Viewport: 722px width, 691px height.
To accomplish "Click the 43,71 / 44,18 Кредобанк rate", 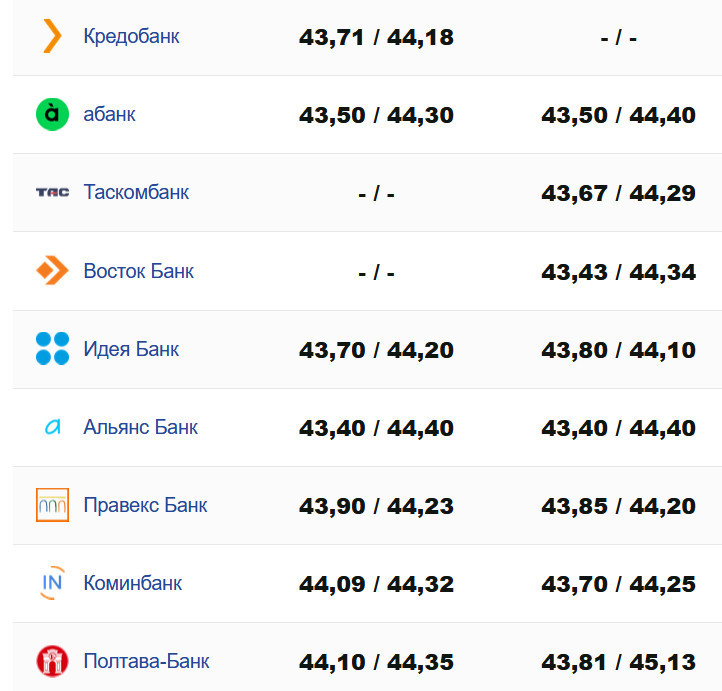I will point(376,38).
